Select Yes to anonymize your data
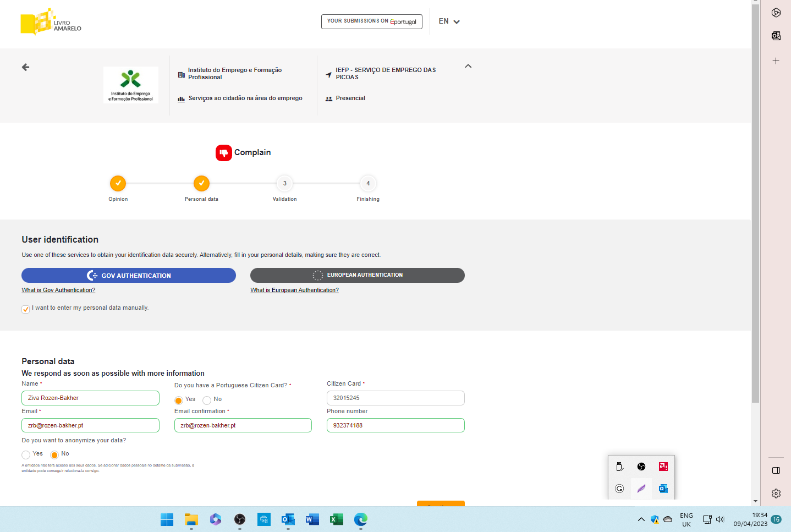 click(x=26, y=455)
